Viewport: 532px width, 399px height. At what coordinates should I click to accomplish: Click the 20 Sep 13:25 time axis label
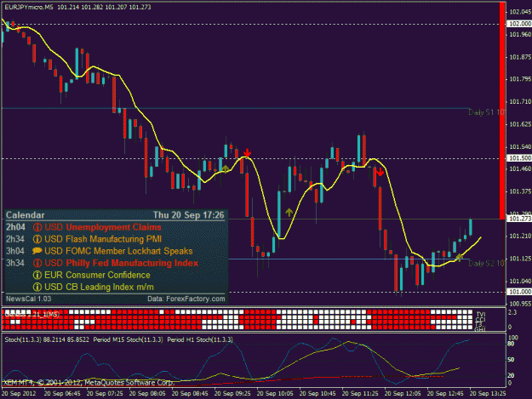click(x=488, y=394)
